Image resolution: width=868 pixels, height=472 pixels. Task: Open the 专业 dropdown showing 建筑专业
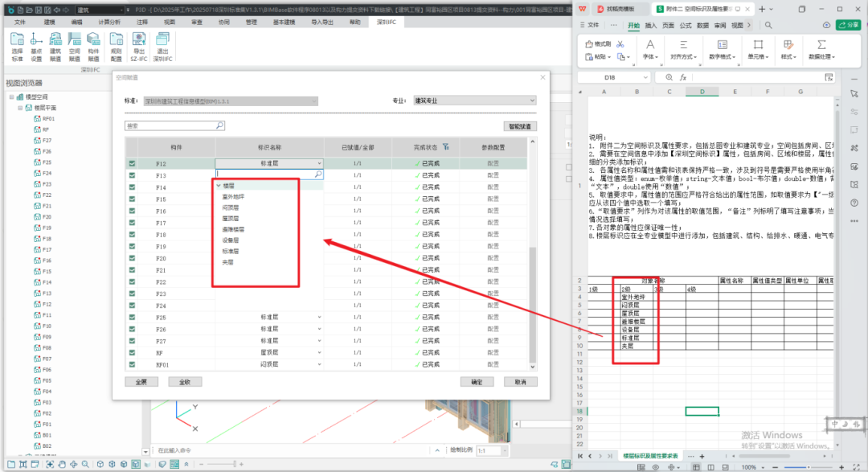pyautogui.click(x=473, y=101)
